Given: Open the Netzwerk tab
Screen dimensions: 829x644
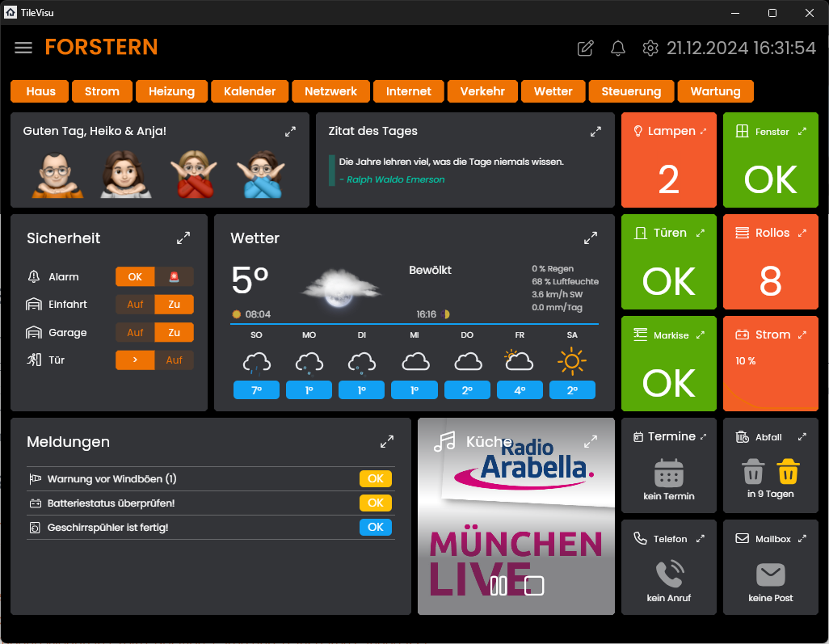Looking at the screenshot, I should pos(330,91).
